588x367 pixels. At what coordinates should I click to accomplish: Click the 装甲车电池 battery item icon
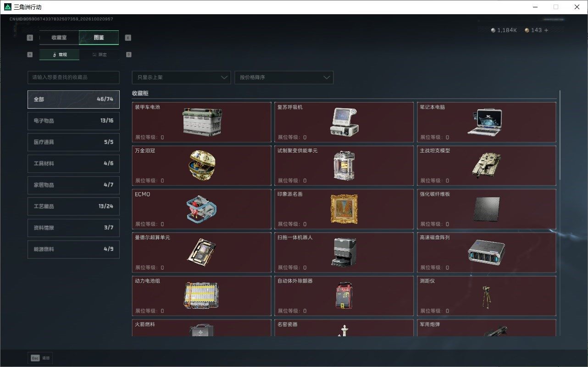pos(202,122)
